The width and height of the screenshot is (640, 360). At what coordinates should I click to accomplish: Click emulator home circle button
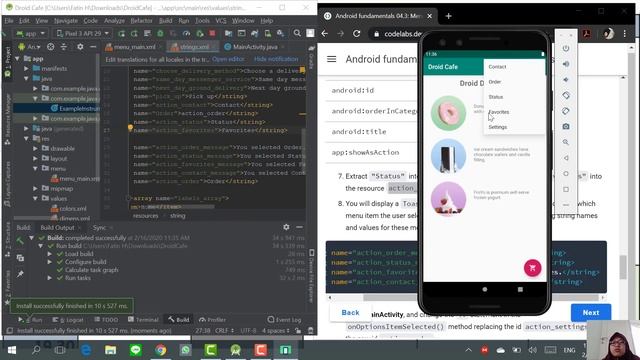point(566,174)
